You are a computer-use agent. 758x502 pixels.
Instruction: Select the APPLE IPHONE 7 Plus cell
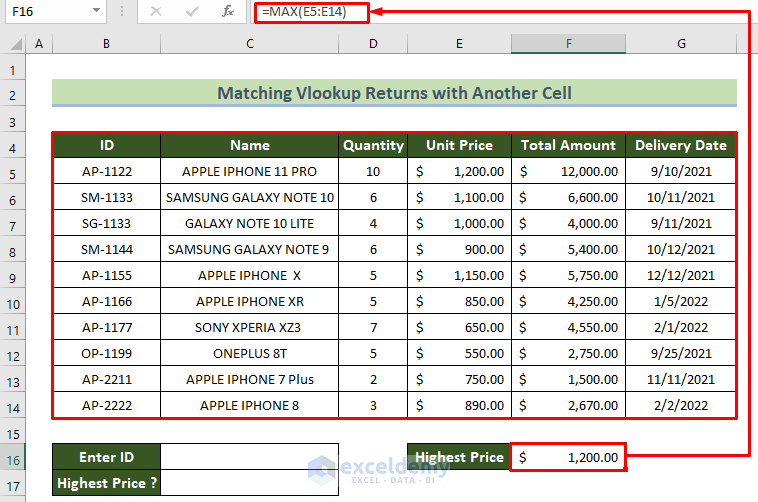coord(249,380)
